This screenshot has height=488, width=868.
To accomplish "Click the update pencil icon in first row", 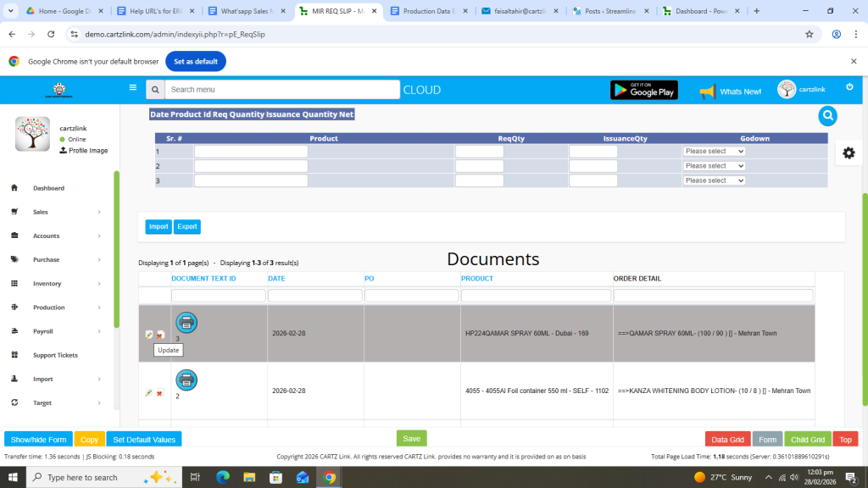I will (x=149, y=335).
